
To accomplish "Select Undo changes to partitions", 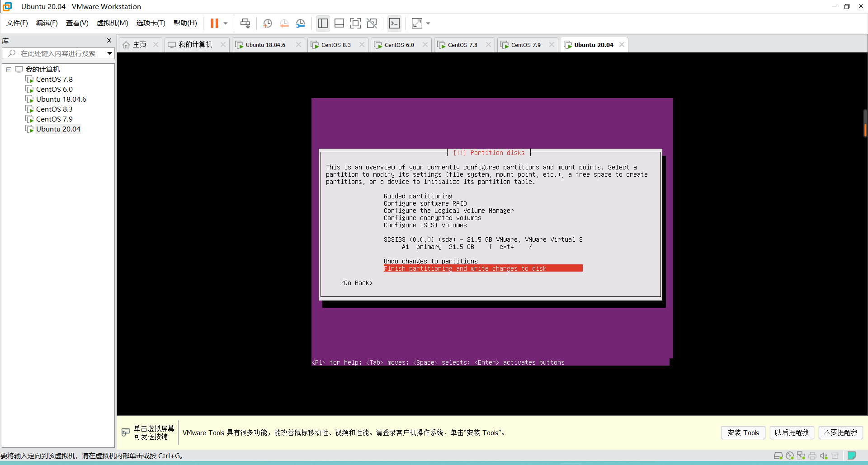I will click(431, 261).
